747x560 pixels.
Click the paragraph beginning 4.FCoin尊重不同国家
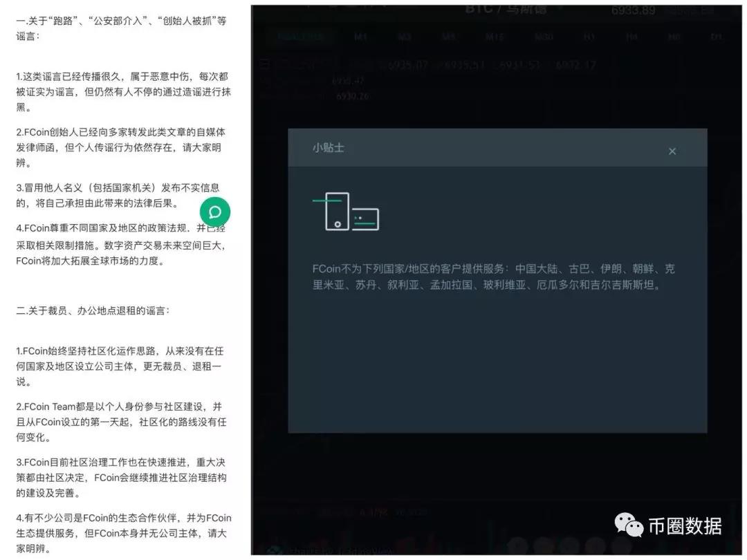point(121,245)
